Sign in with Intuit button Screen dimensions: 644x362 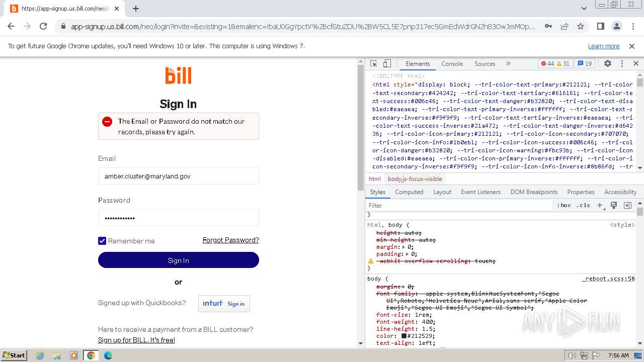click(x=224, y=304)
